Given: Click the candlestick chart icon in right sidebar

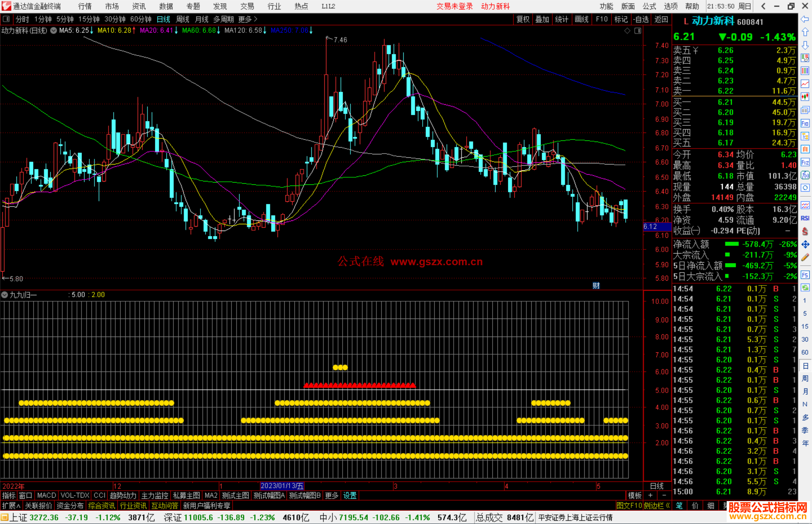Looking at the screenshot, I should [805, 97].
